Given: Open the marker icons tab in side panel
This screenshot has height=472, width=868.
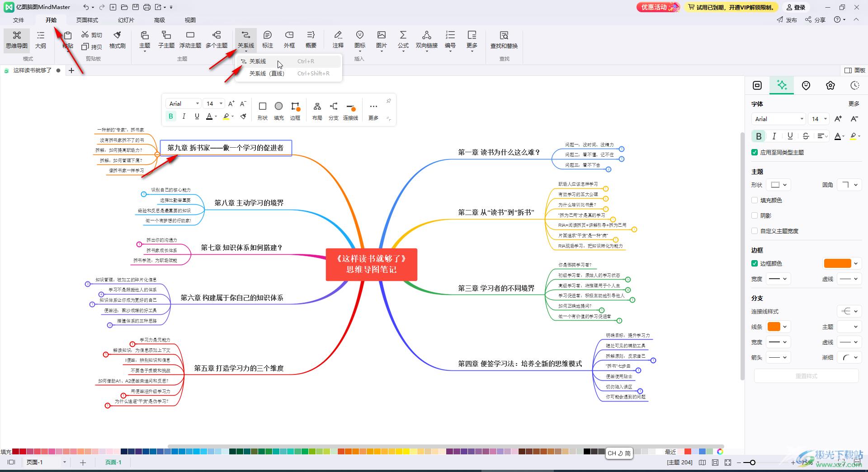Looking at the screenshot, I should 806,85.
